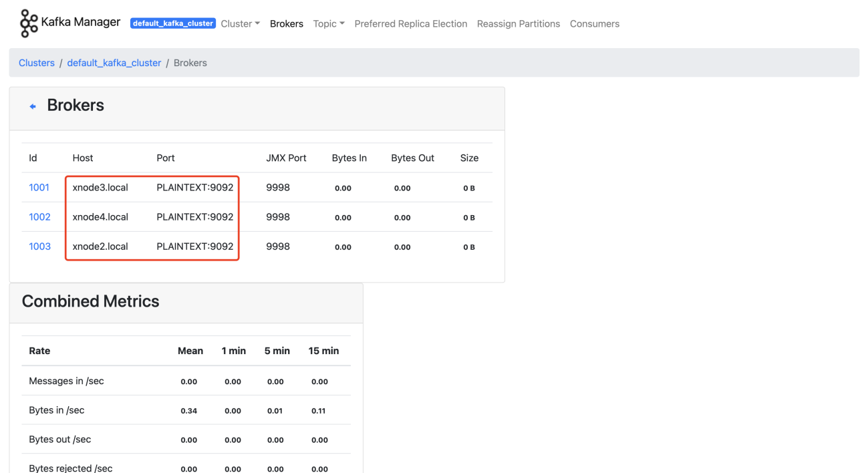
Task: Open broker ID 1002
Action: (39, 217)
